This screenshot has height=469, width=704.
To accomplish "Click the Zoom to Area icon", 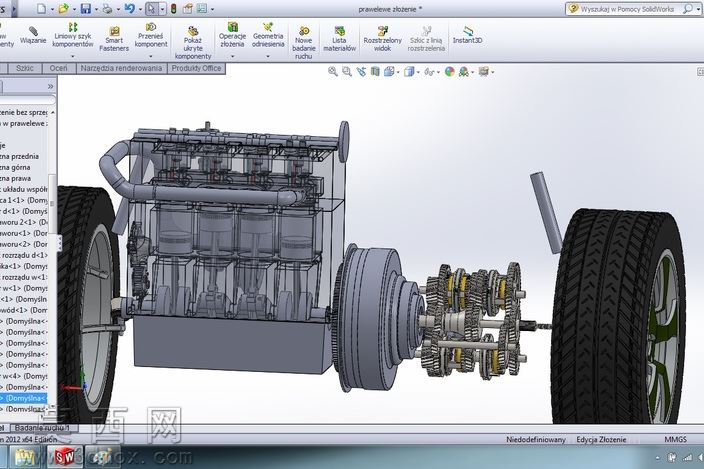I will 347,71.
